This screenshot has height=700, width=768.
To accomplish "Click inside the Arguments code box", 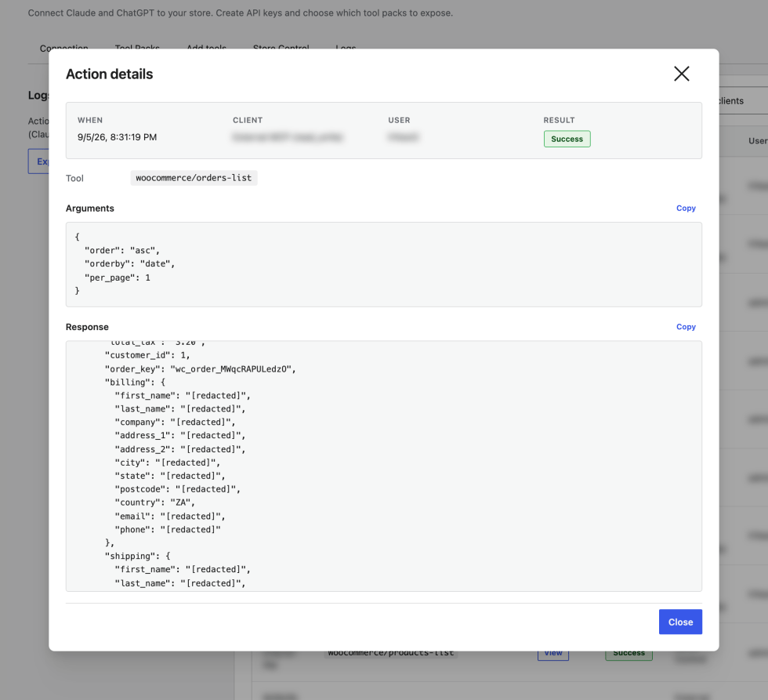I will tap(383, 264).
